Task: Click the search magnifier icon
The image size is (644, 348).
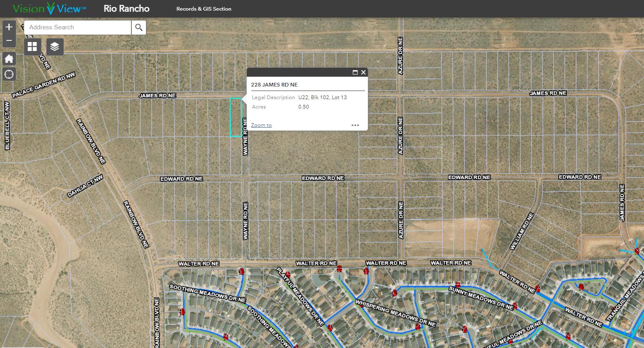Action: click(x=139, y=27)
